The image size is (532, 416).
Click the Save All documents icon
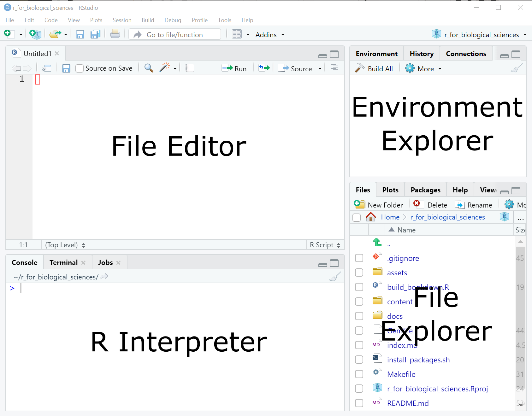tap(95, 34)
